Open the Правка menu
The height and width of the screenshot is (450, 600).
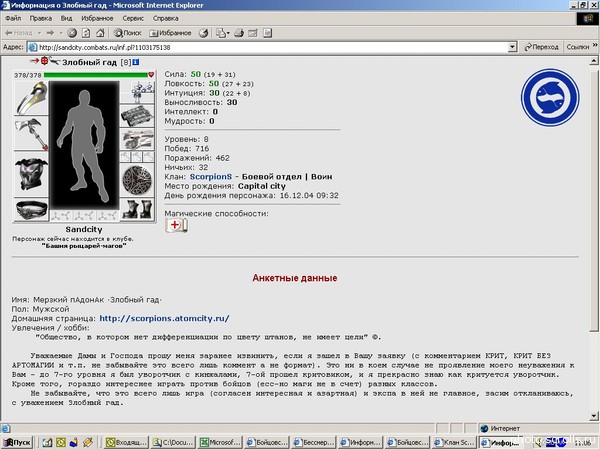click(x=41, y=18)
